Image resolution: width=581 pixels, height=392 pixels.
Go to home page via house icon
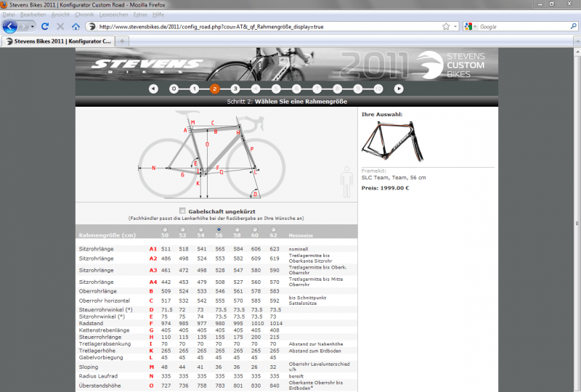click(76, 27)
